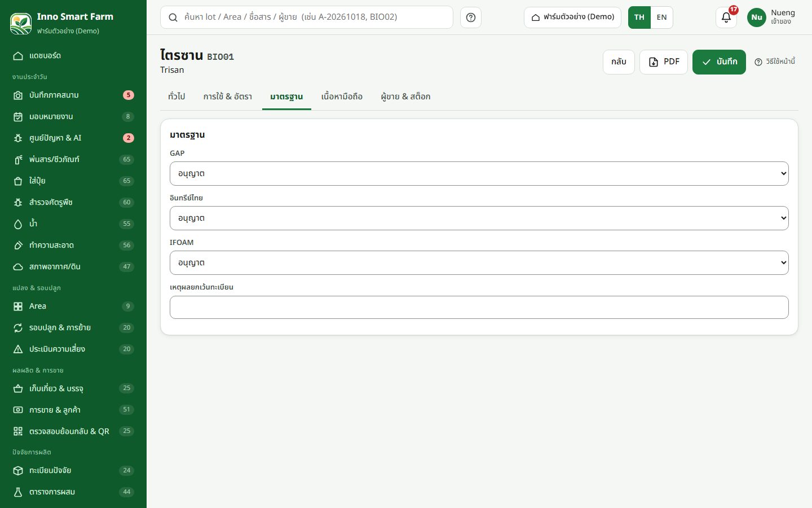Open the GAP dropdown

(479, 173)
